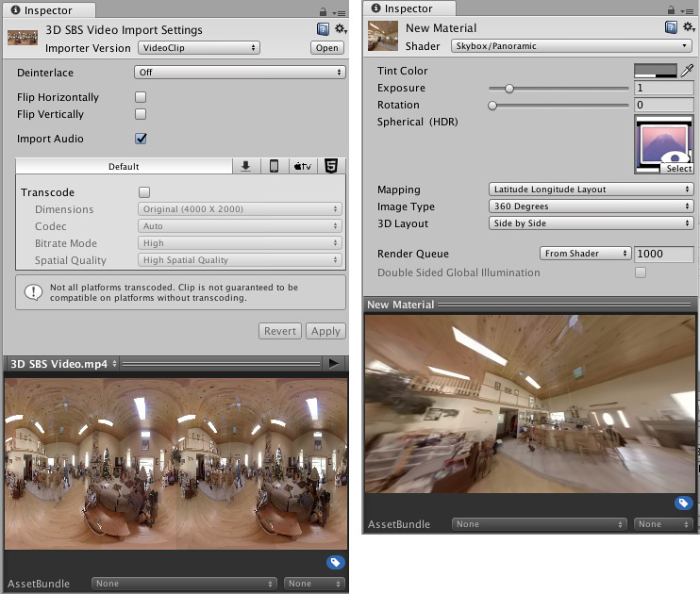The height and width of the screenshot is (594, 700).
Task: Select the mobile phone platform tab icon
Action: click(x=274, y=166)
